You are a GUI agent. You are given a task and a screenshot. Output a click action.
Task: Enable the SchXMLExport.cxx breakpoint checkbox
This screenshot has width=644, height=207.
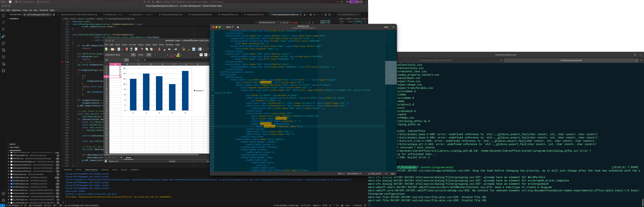click(x=11, y=178)
